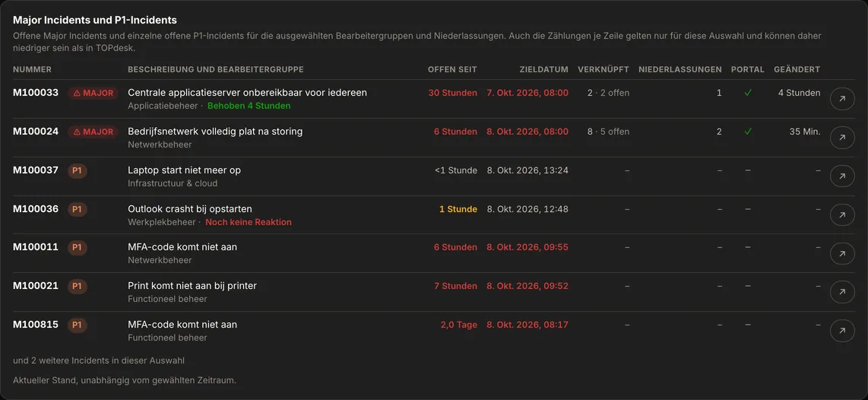Click the P1 badge on row M100011

coord(77,248)
